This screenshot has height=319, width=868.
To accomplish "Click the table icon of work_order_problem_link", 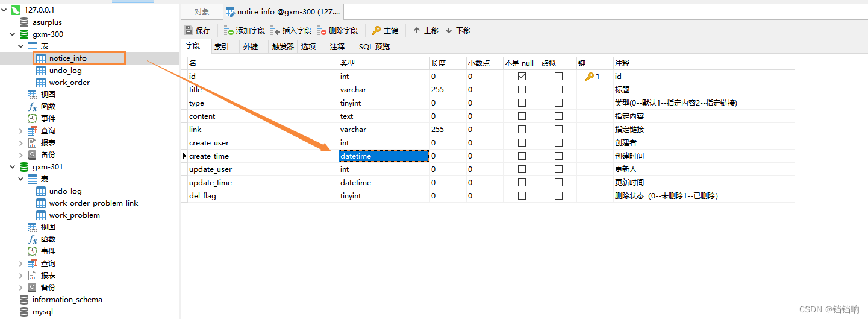I will tap(41, 203).
